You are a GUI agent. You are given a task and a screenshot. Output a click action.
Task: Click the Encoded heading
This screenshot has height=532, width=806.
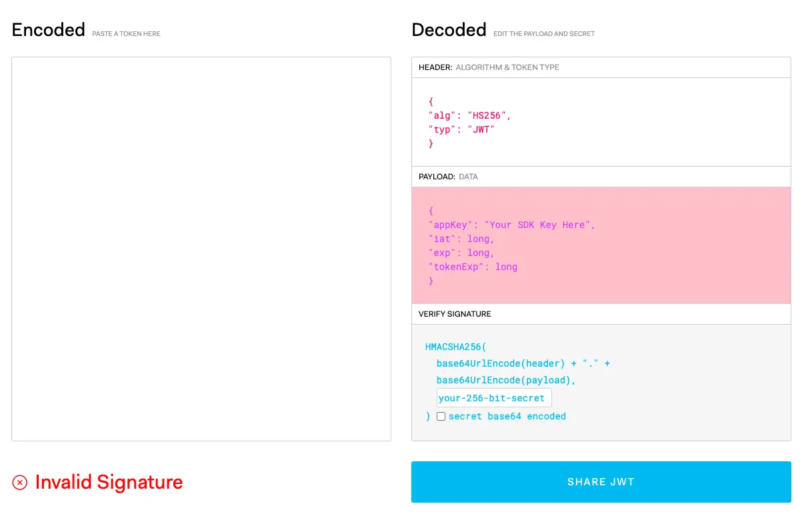coord(48,29)
